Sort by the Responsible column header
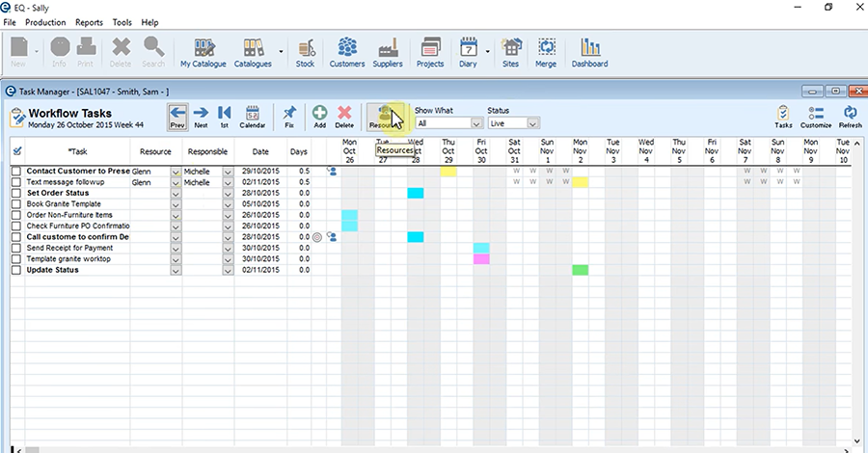The image size is (868, 453). pyautogui.click(x=207, y=151)
